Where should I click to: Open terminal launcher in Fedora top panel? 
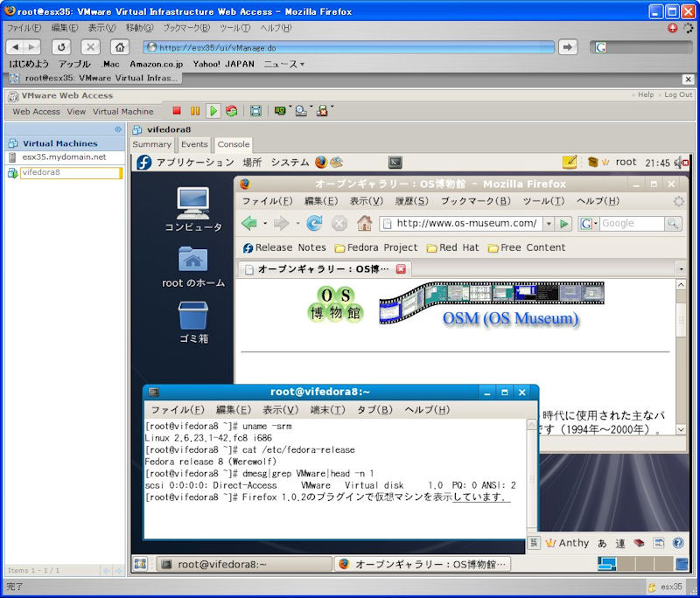[395, 163]
